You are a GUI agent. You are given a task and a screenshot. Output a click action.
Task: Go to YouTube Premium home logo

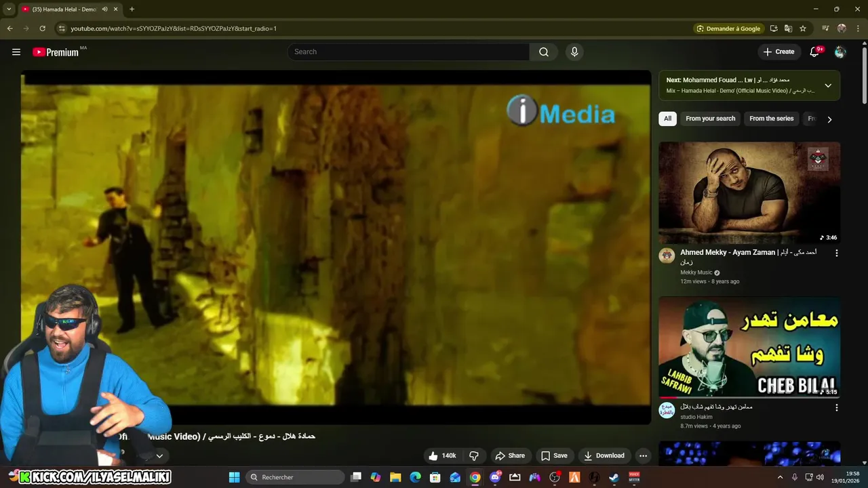point(56,52)
